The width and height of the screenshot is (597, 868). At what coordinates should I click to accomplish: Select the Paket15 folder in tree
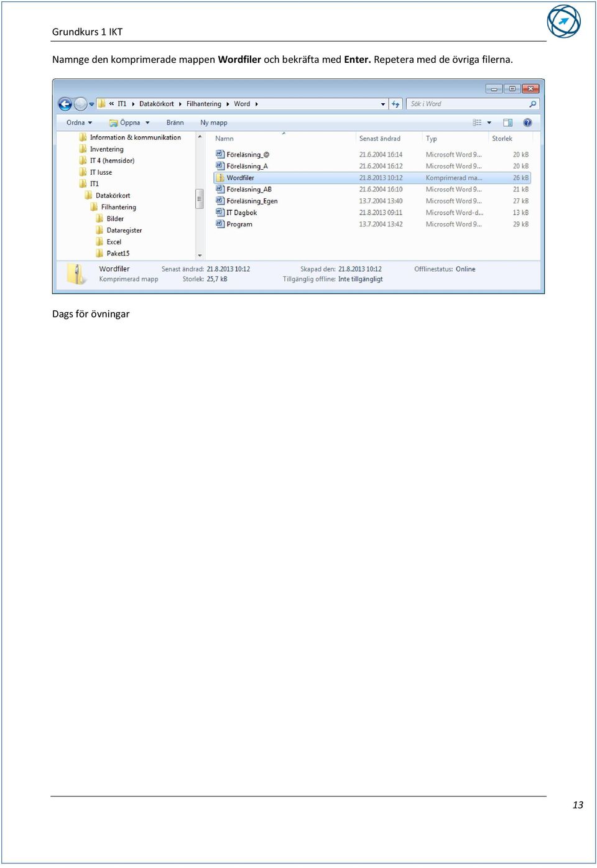pyautogui.click(x=118, y=253)
